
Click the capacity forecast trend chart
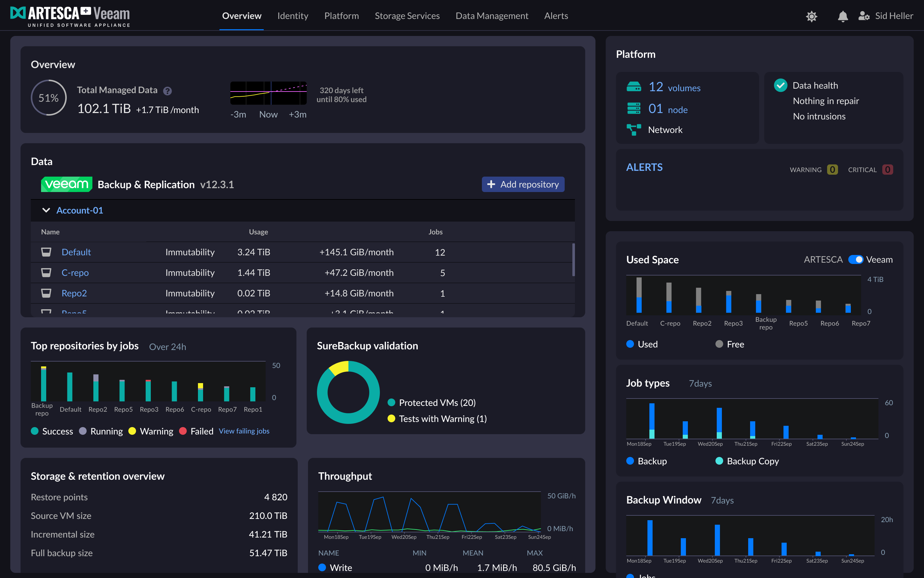pos(268,93)
